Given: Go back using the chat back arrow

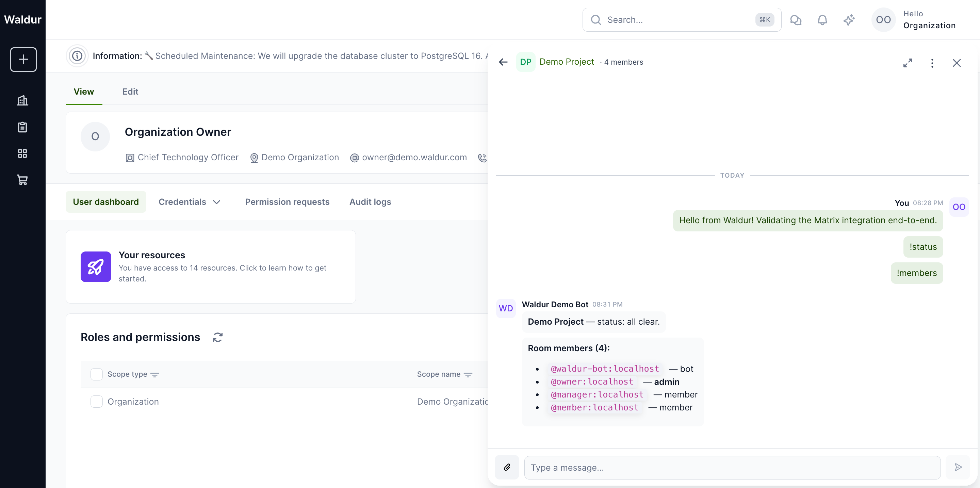Looking at the screenshot, I should point(503,62).
